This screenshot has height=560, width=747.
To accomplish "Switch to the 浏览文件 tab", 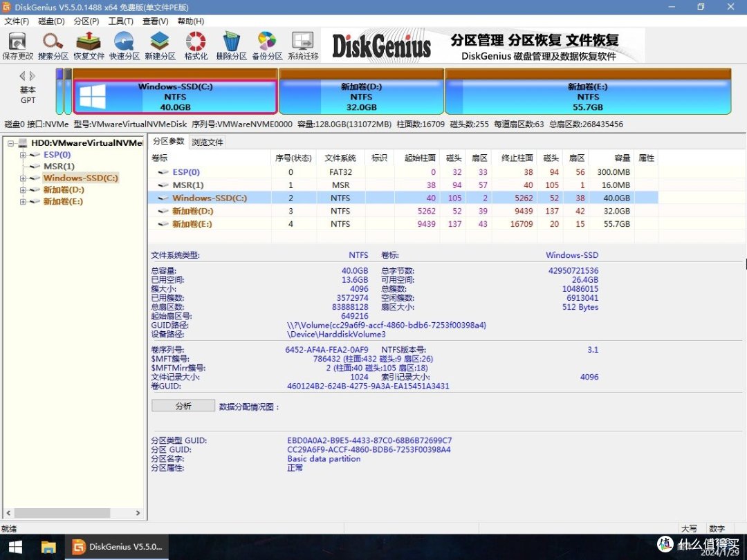I will tap(207, 142).
